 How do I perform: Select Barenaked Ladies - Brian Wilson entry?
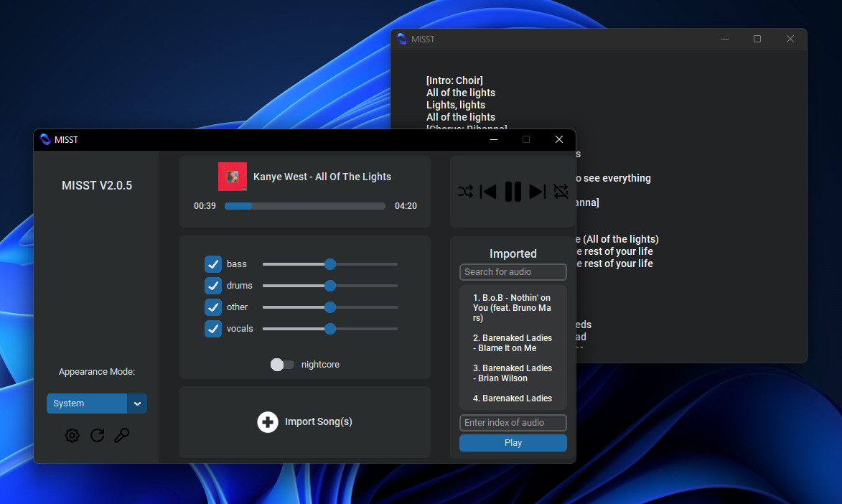[x=512, y=373]
